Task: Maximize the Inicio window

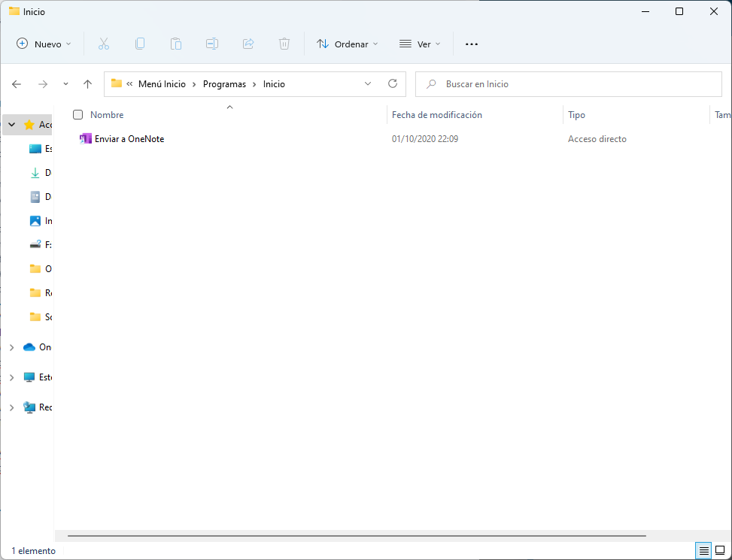Action: pos(679,12)
